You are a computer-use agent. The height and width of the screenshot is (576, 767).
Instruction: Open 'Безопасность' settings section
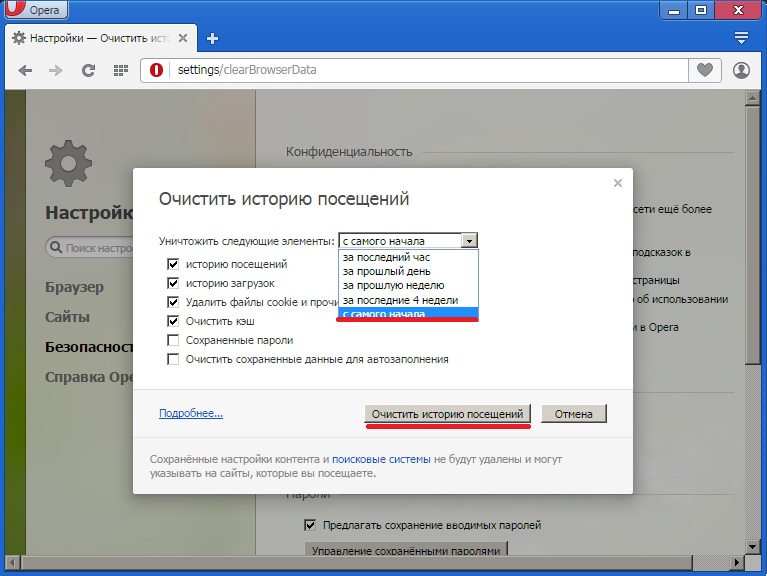[x=89, y=347]
